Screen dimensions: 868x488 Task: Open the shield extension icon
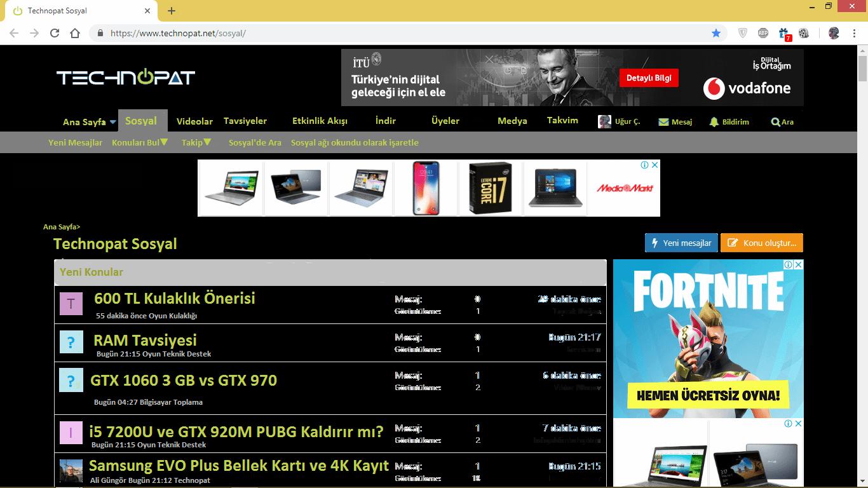pos(743,33)
